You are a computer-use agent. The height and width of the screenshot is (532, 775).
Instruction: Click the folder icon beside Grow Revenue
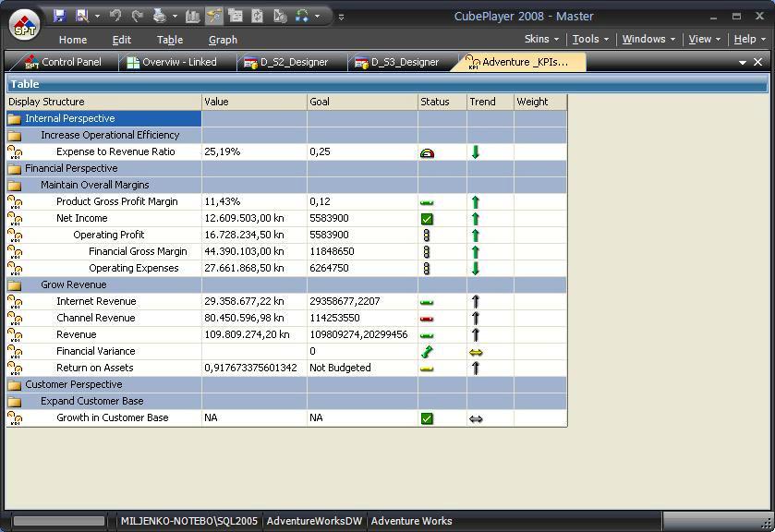[x=15, y=285]
